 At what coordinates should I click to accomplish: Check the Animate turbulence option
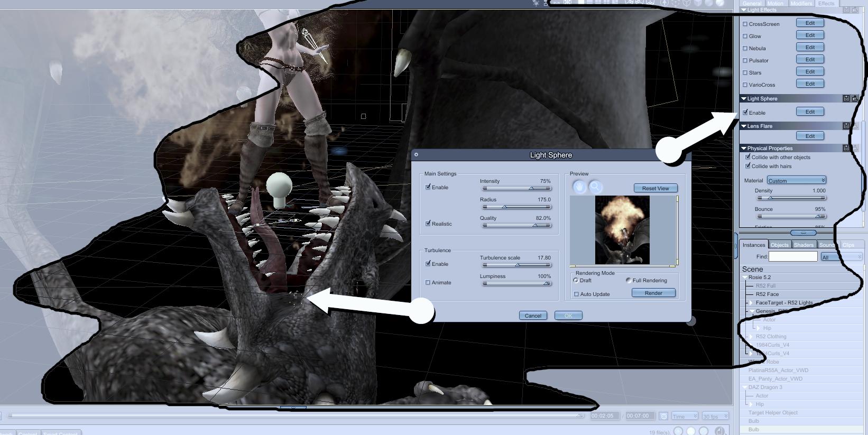[428, 282]
